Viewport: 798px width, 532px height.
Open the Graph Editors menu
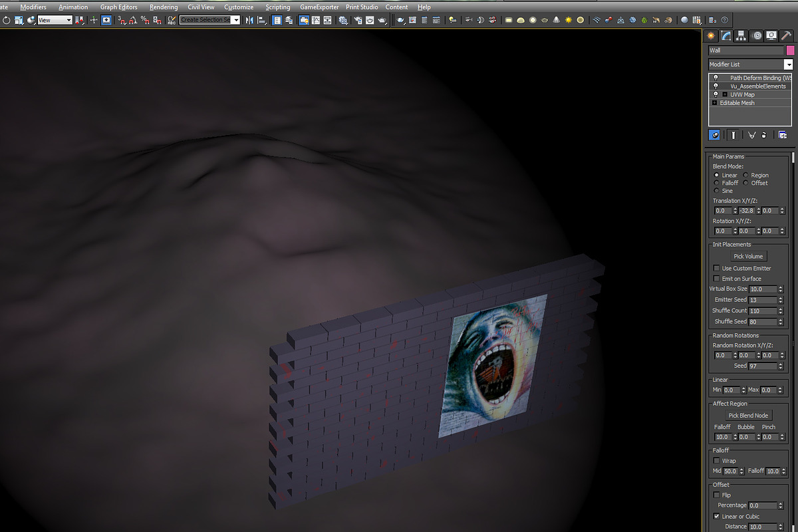pyautogui.click(x=118, y=7)
